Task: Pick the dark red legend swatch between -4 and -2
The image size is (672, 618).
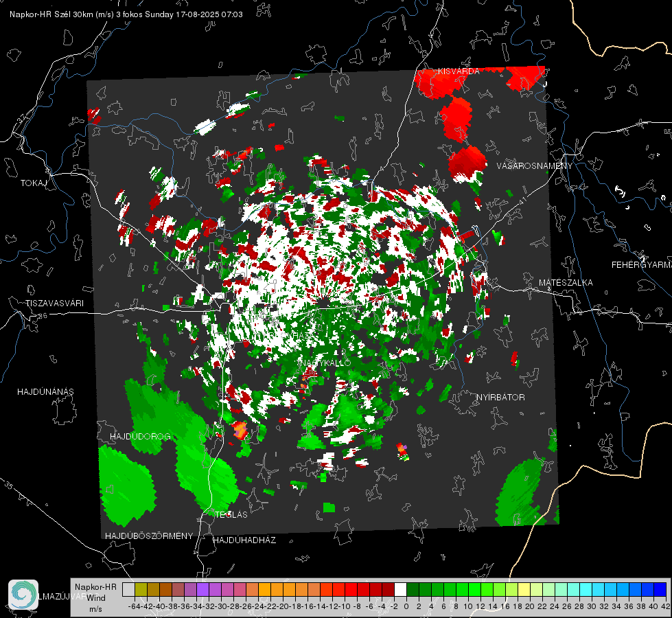Action: pos(388,589)
